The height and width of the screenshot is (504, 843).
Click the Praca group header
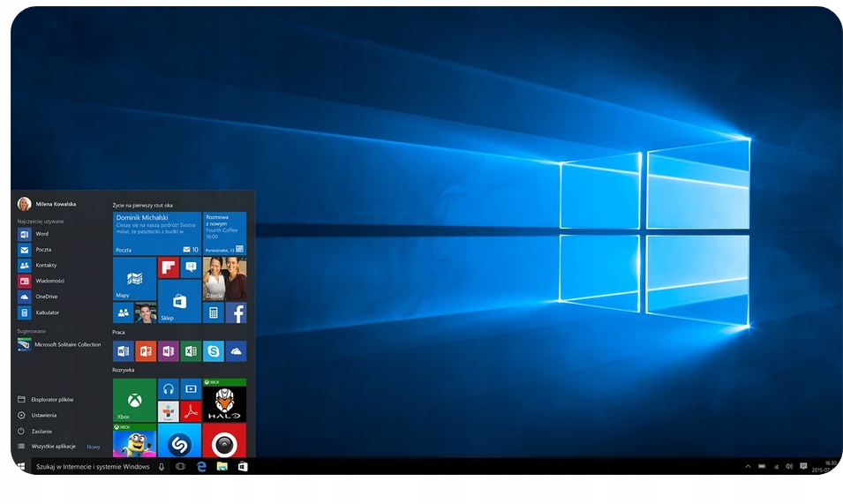pos(119,333)
